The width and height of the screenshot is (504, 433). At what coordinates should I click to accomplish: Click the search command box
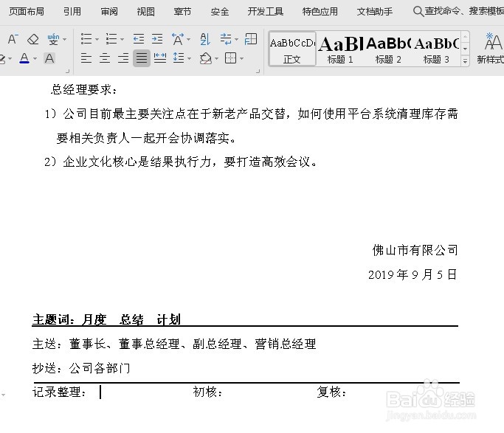pyautogui.click(x=458, y=11)
